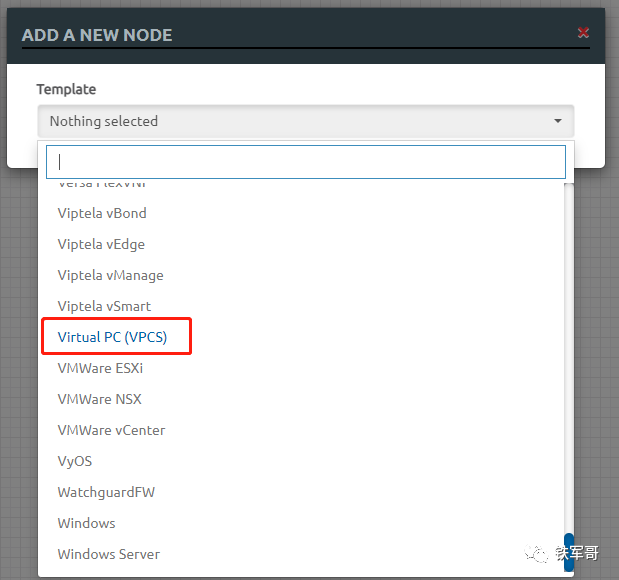This screenshot has height=580, width=619.
Task: Click the template list scrollbar thumb
Action: point(569,552)
